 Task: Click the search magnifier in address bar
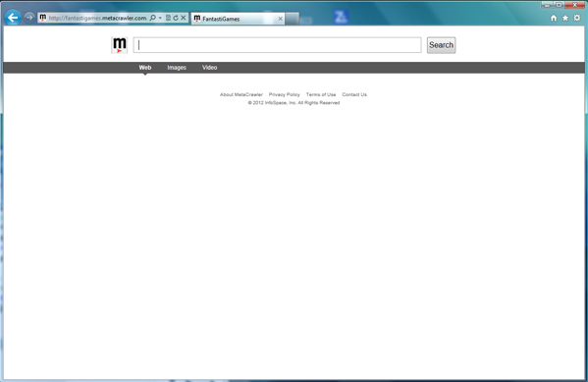(x=152, y=18)
